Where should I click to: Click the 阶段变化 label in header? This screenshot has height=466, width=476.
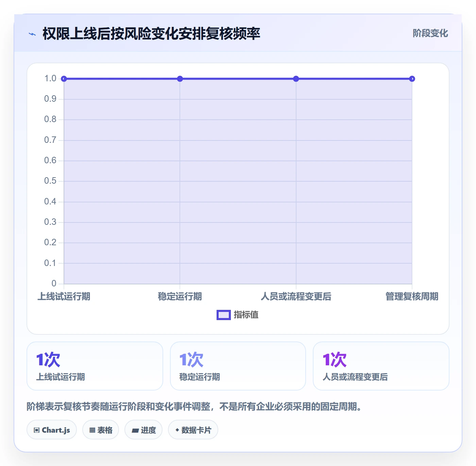coord(430,33)
